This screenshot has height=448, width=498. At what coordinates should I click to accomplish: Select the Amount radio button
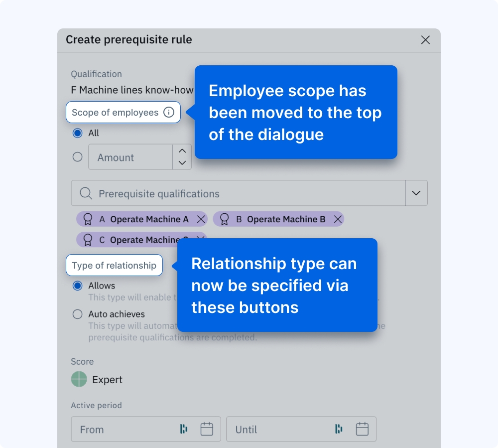pyautogui.click(x=77, y=157)
